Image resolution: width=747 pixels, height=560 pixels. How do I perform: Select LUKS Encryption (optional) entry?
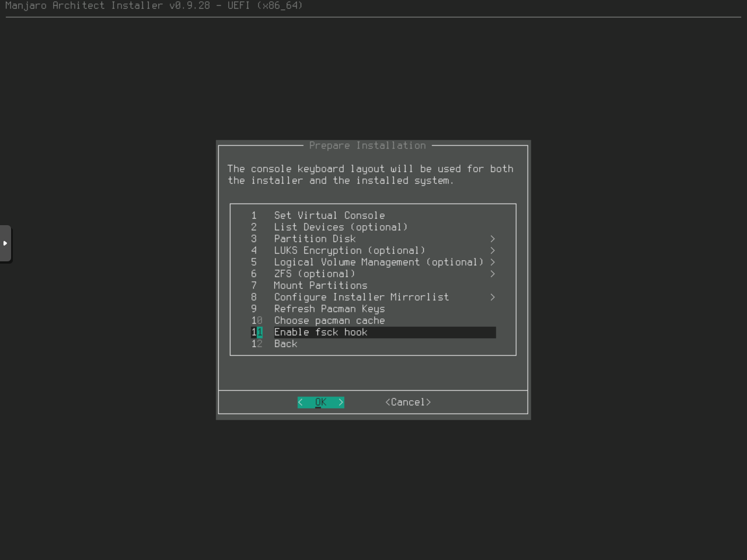349,250
